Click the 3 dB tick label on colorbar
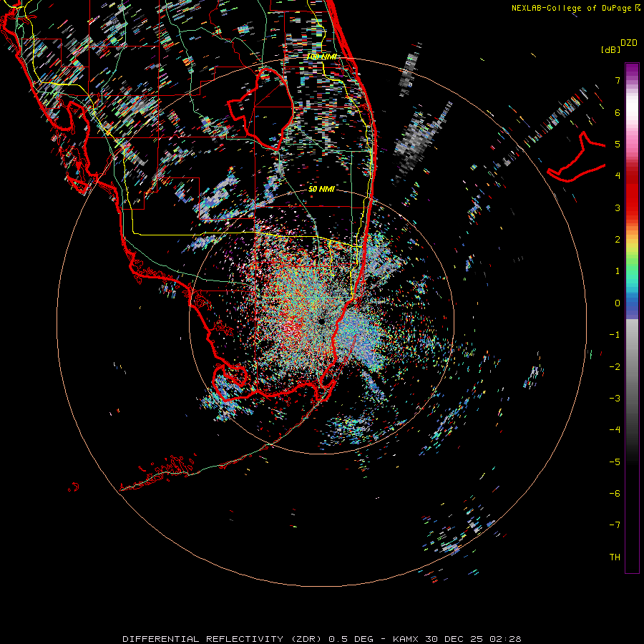644x644 pixels. pos(618,208)
